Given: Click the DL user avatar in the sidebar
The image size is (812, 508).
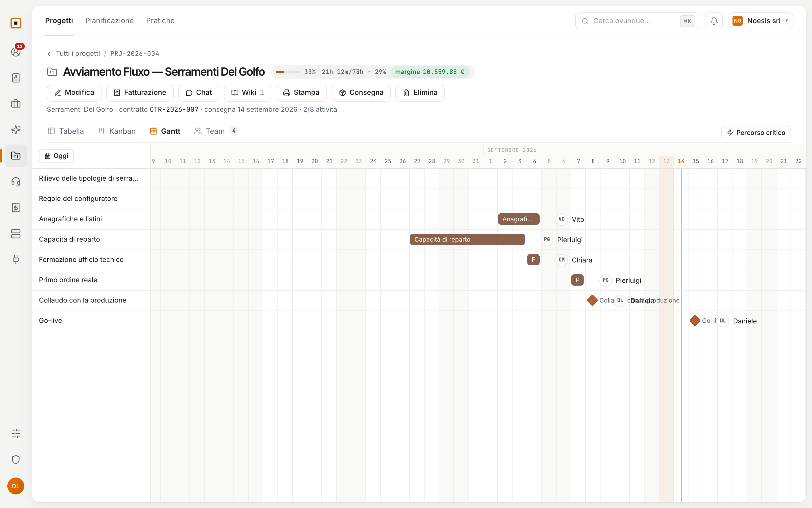Looking at the screenshot, I should pos(16,486).
